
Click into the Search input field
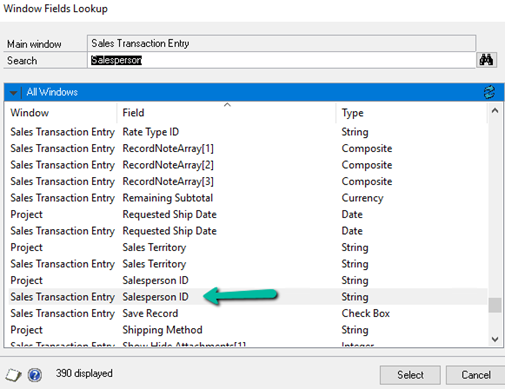coord(281,60)
